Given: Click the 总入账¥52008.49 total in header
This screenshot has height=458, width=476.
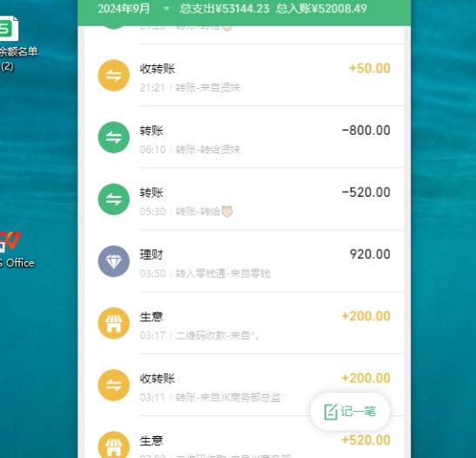Looking at the screenshot, I should (321, 9).
